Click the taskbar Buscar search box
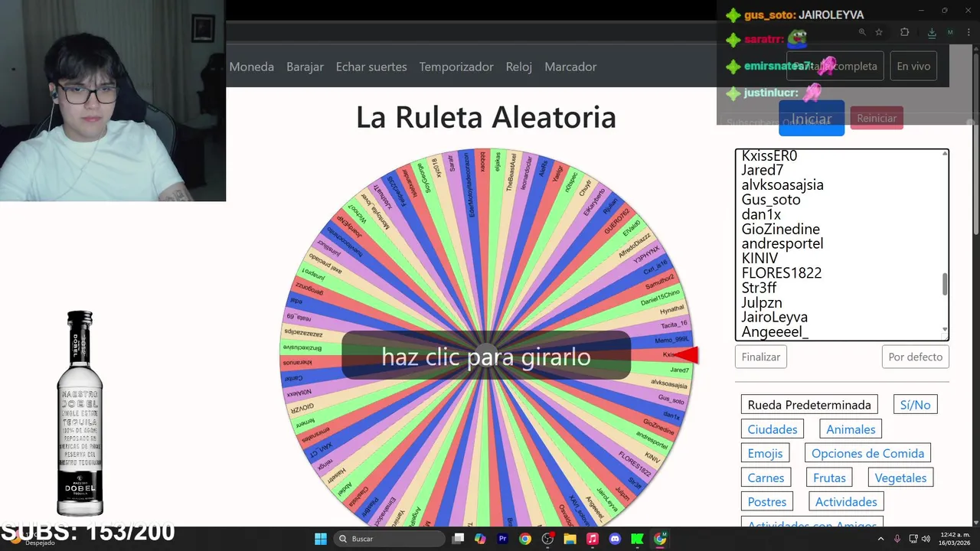Viewport: 980px width, 551px height. [x=390, y=539]
